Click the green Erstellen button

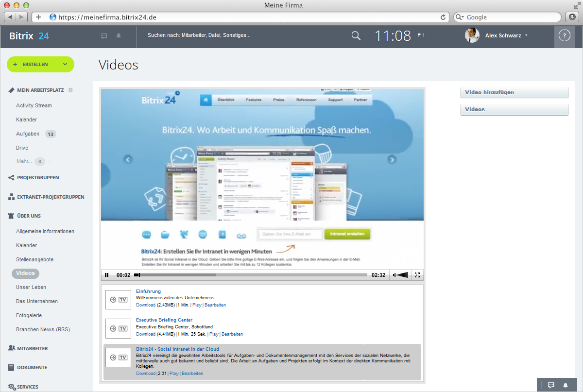(40, 64)
